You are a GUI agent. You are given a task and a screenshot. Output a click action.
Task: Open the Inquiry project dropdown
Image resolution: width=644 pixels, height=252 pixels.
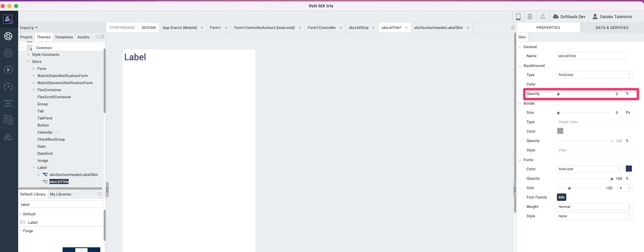coord(29,28)
